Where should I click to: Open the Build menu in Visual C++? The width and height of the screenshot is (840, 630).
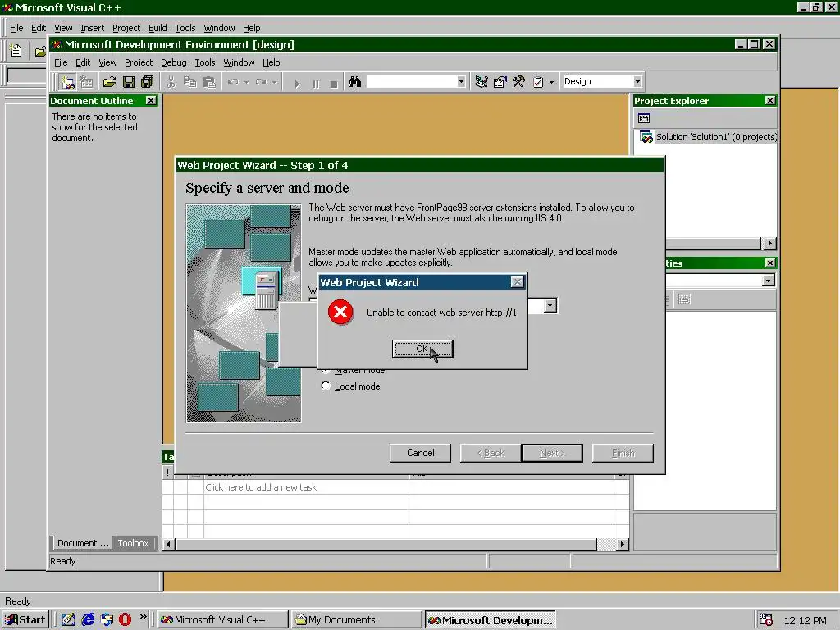(x=157, y=28)
